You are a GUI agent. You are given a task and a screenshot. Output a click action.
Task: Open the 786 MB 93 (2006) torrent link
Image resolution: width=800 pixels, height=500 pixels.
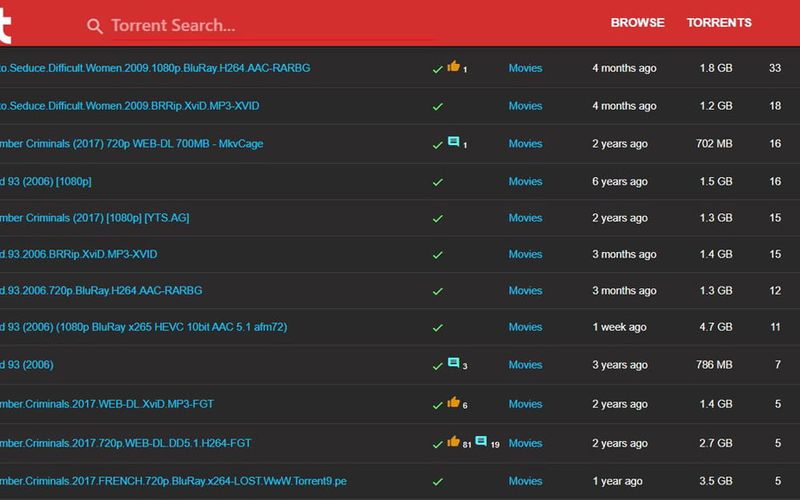tap(27, 365)
